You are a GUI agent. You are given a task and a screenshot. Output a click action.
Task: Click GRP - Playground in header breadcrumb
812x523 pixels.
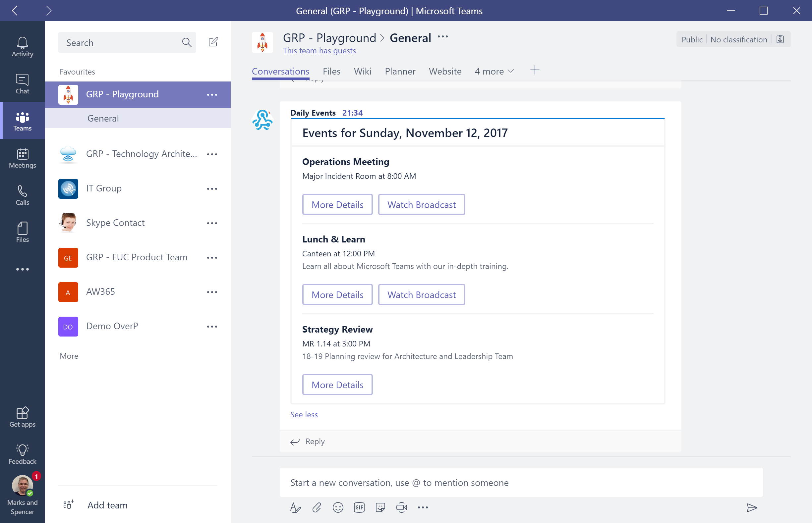(x=329, y=38)
